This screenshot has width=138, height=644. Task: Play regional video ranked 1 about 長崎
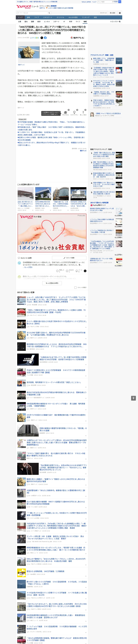click(104, 154)
